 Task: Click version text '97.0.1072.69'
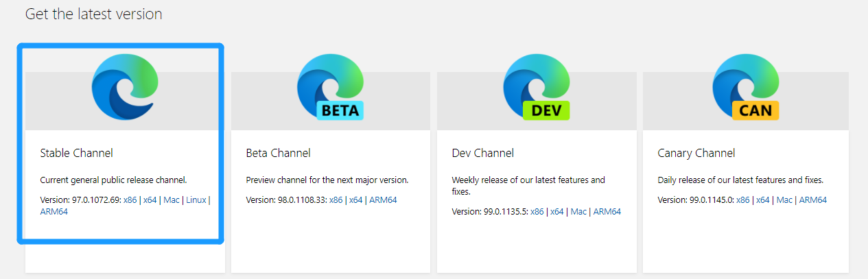(x=96, y=200)
